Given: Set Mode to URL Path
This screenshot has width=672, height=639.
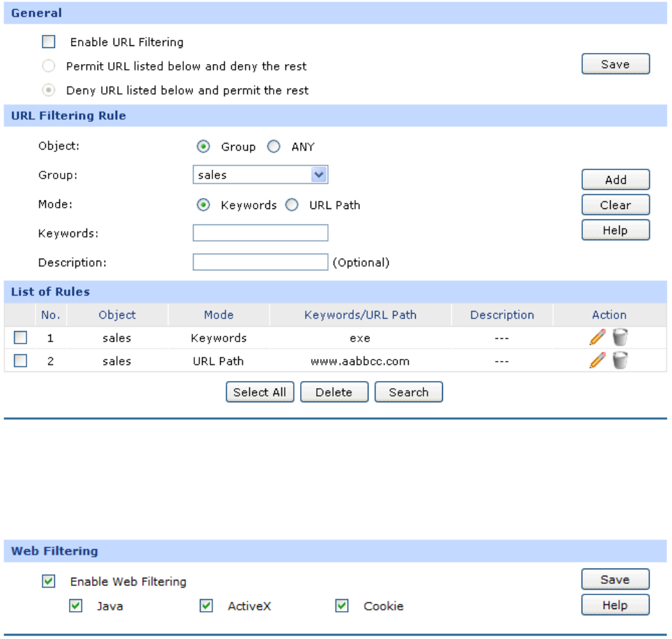Looking at the screenshot, I should coord(292,205).
